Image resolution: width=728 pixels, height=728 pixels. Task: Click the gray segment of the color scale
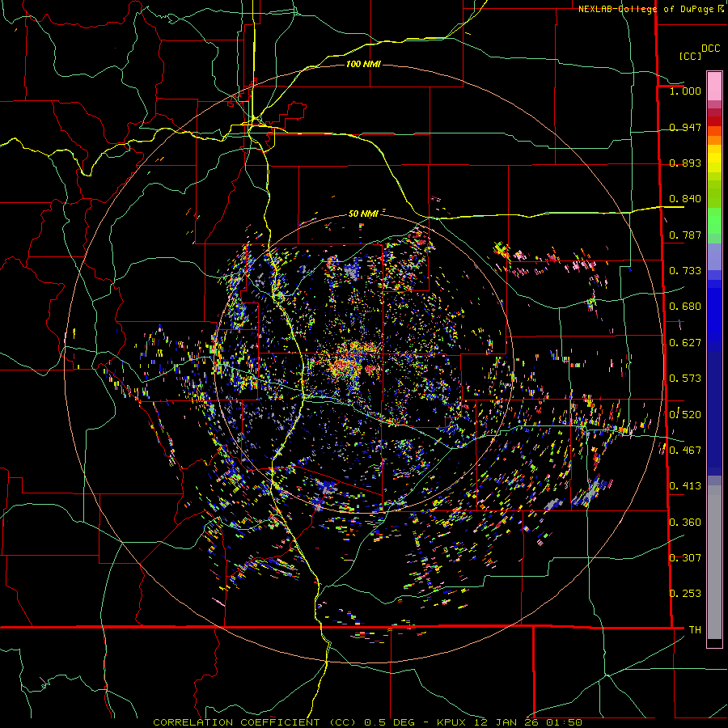714,562
